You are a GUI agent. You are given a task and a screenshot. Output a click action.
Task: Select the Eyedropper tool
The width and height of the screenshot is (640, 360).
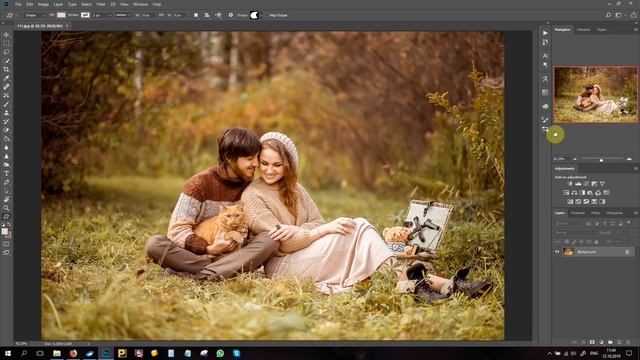6,78
